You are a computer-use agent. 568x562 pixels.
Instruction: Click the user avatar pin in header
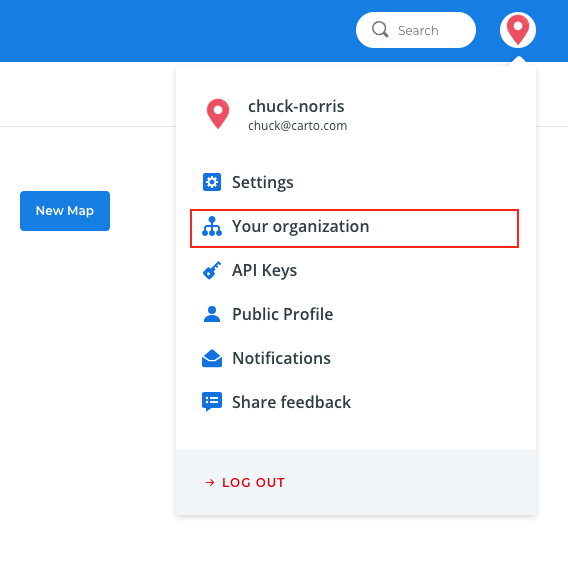pyautogui.click(x=518, y=30)
